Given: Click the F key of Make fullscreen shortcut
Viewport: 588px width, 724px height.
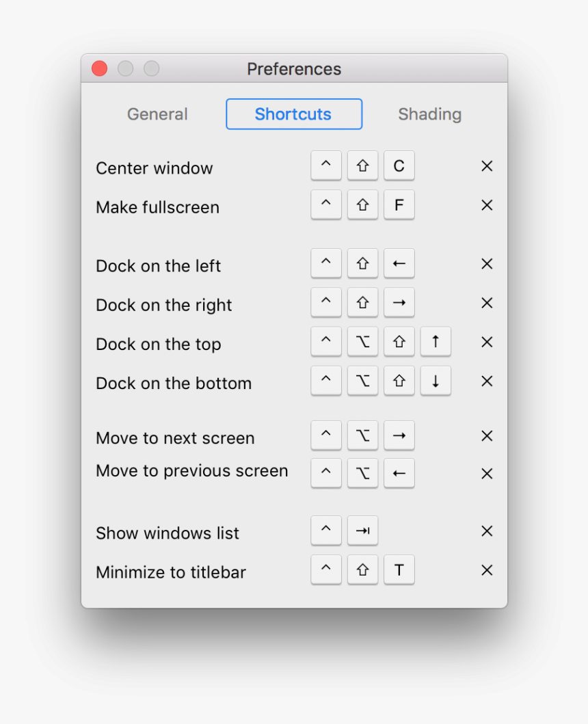Looking at the screenshot, I should (x=399, y=205).
